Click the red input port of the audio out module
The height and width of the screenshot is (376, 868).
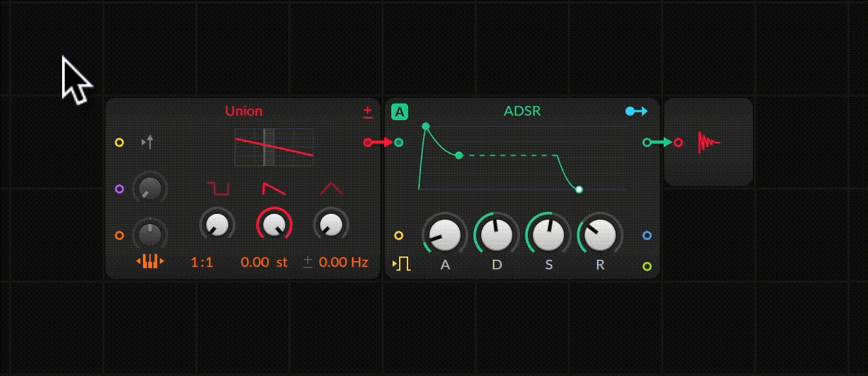tap(678, 142)
